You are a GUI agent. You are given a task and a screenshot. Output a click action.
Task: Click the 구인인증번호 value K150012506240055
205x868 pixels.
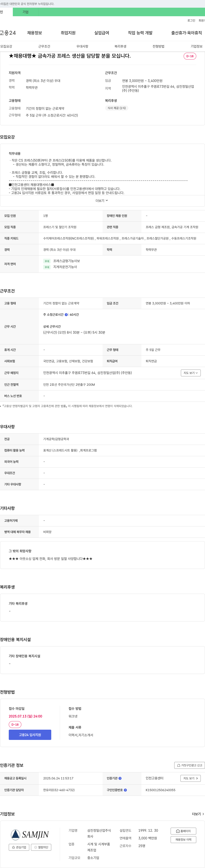tap(161, 790)
